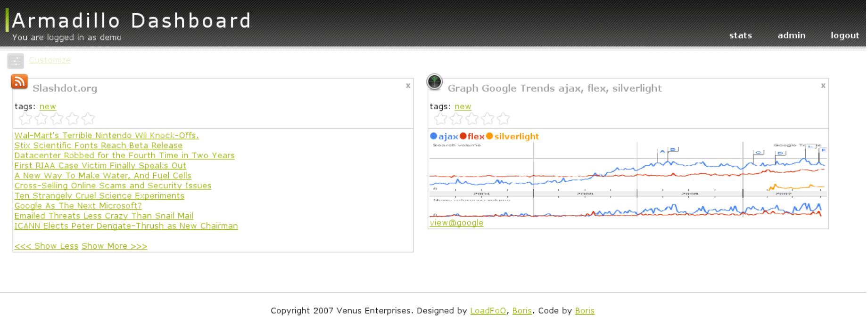Give Google Trends widget three stars
868x332 pixels.
471,119
